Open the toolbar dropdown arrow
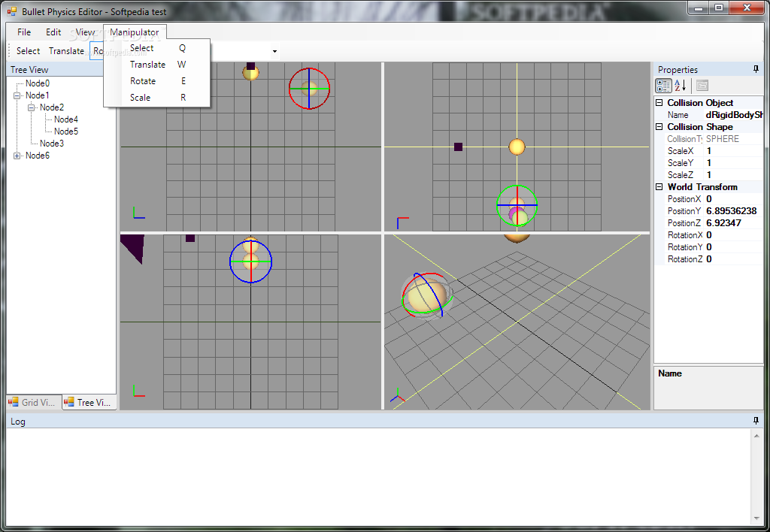The width and height of the screenshot is (770, 532). (x=274, y=51)
